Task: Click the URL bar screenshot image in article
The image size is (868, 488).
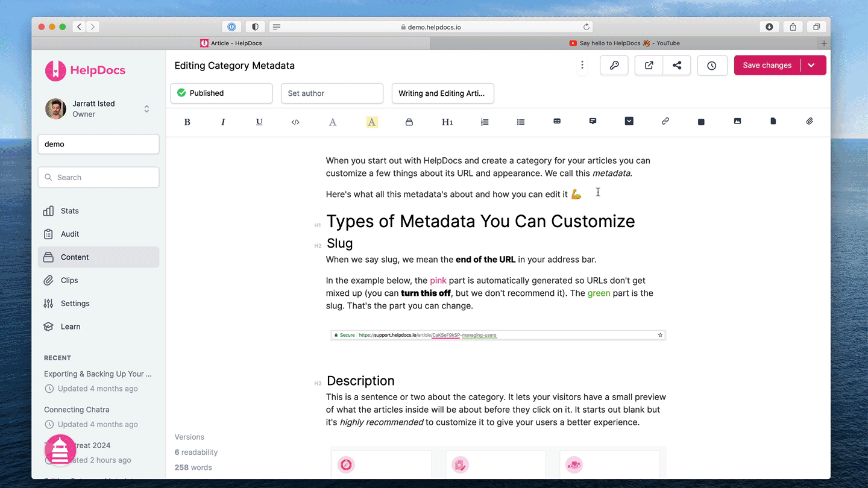Action: 498,335
